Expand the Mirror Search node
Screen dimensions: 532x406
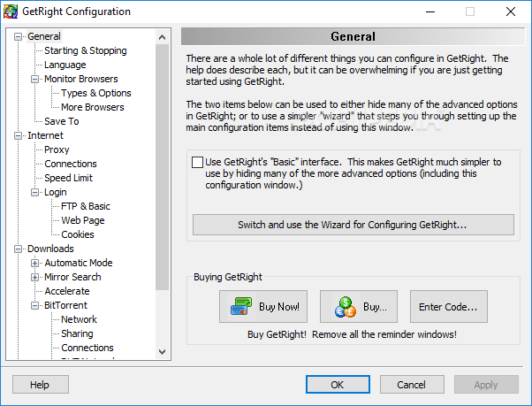pos(34,278)
